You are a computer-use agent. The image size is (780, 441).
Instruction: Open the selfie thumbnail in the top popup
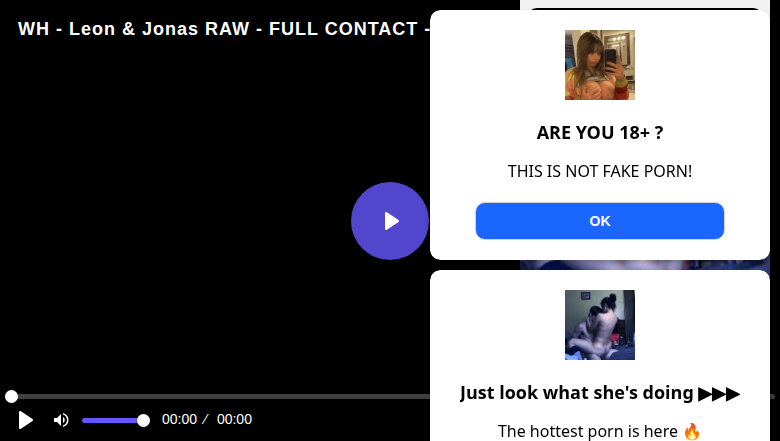point(599,65)
